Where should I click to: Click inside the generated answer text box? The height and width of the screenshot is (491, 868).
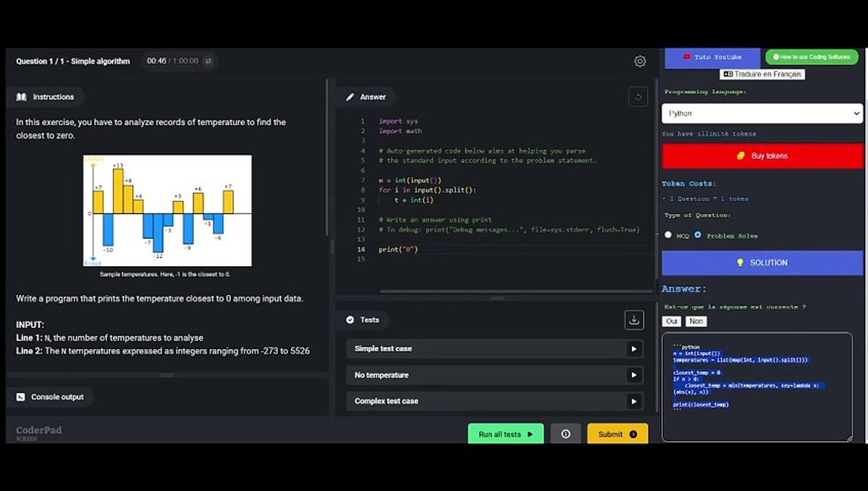(757, 387)
